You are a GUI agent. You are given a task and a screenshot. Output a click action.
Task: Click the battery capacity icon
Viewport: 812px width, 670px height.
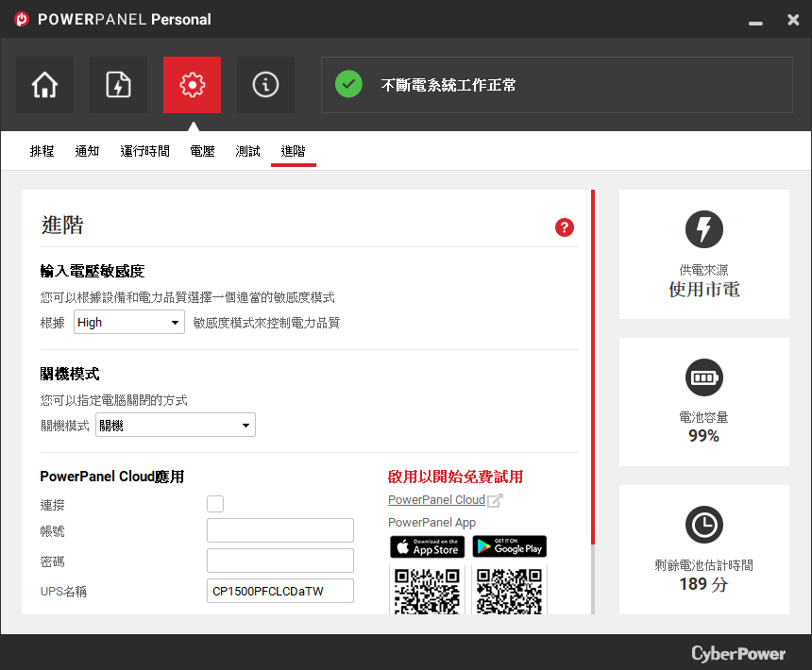[704, 377]
